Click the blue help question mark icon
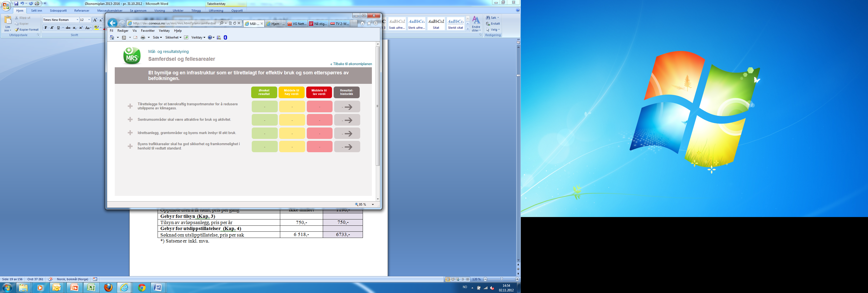 pyautogui.click(x=210, y=37)
